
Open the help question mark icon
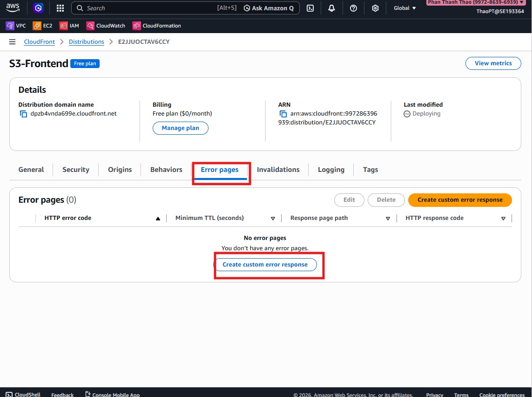[353, 8]
